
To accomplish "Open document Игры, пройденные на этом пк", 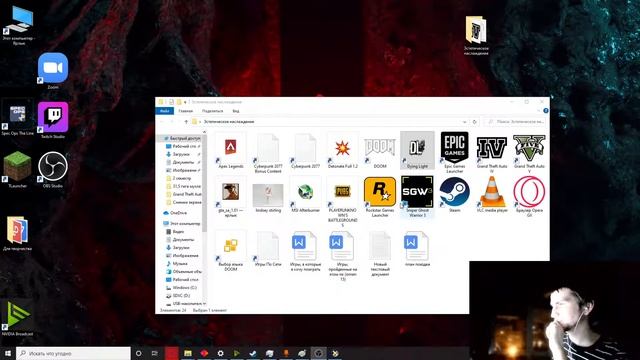I will tap(342, 256).
